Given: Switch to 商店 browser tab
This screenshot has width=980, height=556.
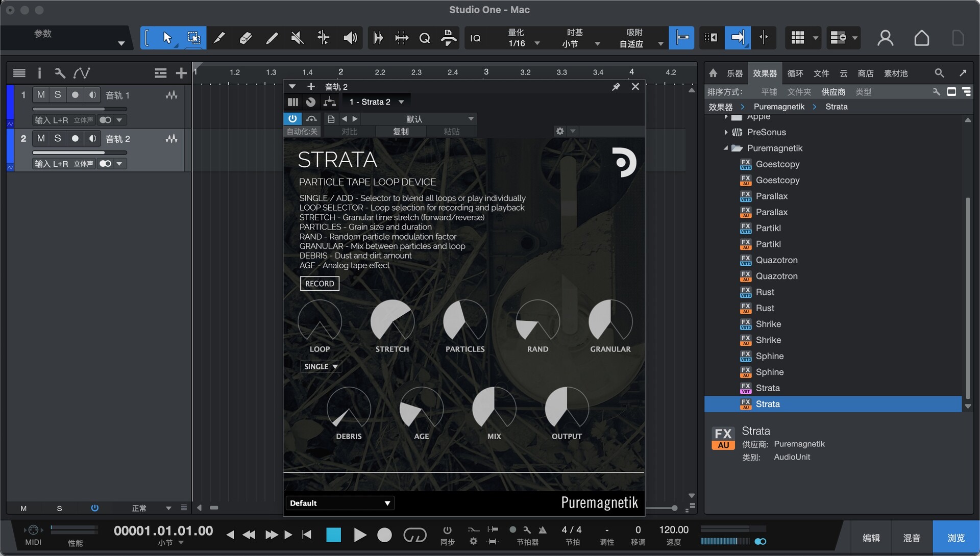Looking at the screenshot, I should click(865, 73).
